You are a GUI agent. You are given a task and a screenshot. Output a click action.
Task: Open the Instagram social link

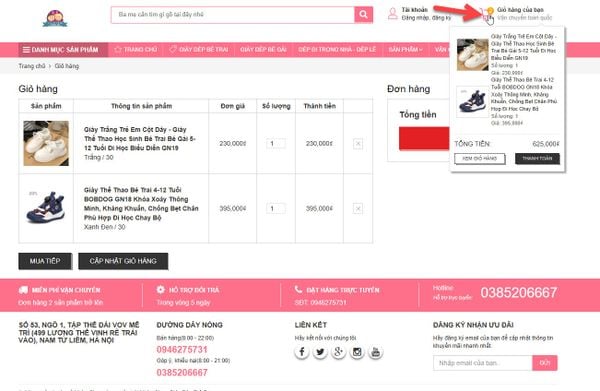357,352
